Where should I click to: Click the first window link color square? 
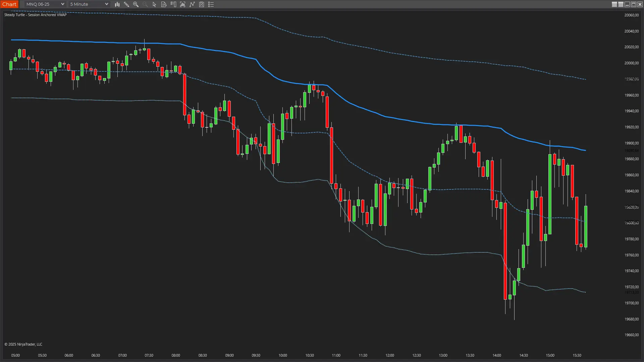point(614,4)
